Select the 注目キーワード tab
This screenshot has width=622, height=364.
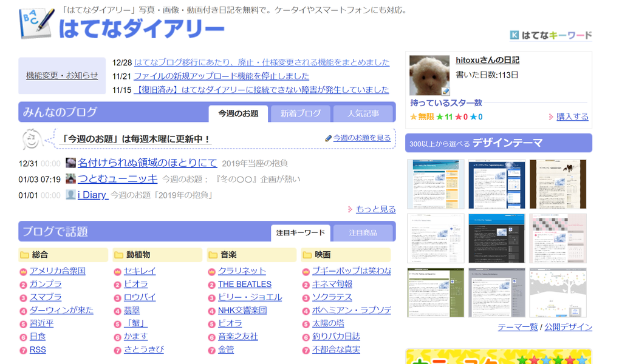click(300, 233)
